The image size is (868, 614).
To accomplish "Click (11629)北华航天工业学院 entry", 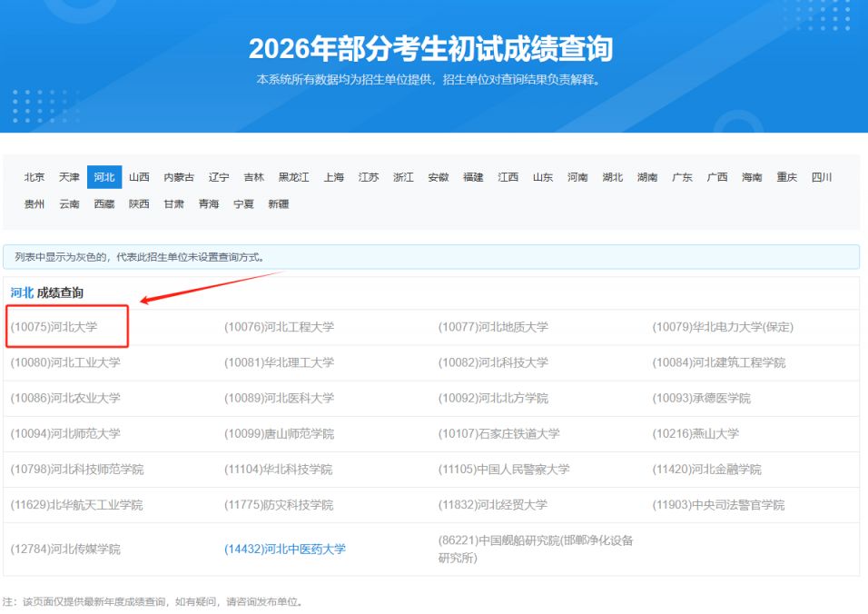I will (76, 504).
